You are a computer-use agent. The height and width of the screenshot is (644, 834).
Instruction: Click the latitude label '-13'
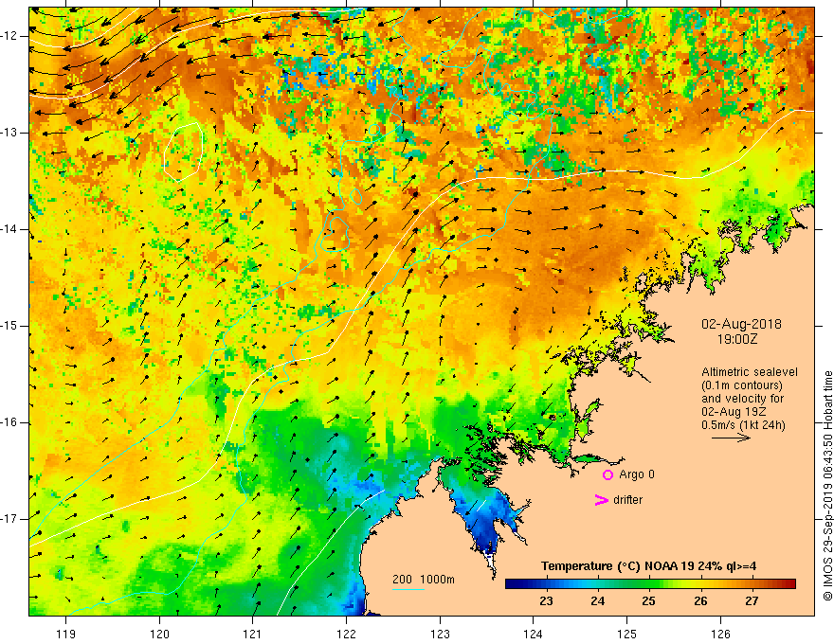point(10,133)
